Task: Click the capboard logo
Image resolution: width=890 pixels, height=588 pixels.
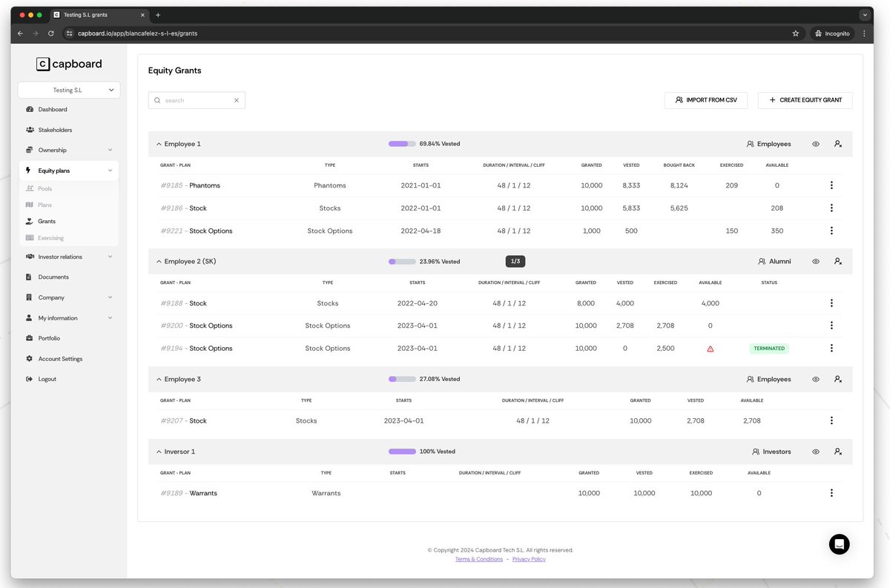Action: (69, 64)
